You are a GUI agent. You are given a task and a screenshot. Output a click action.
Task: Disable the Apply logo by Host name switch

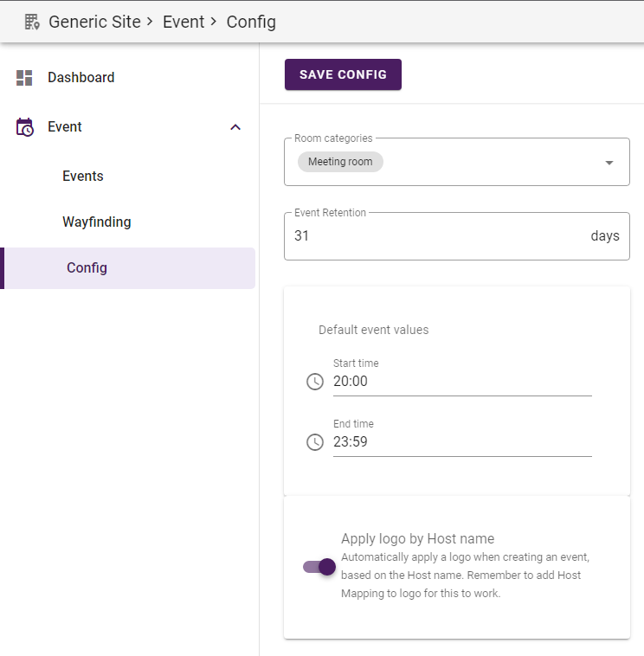pyautogui.click(x=319, y=567)
